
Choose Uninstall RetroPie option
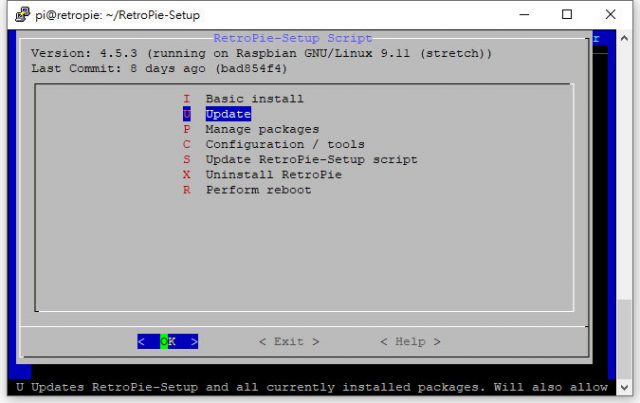pos(273,175)
